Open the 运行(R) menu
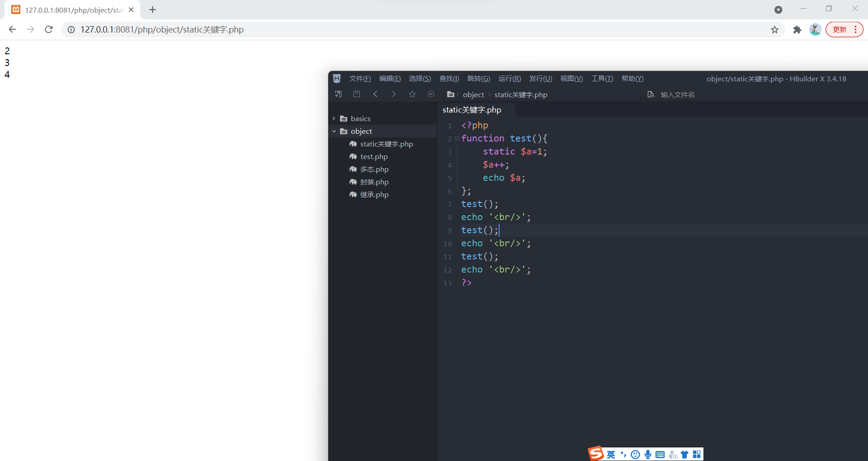The width and height of the screenshot is (868, 461). (x=509, y=79)
